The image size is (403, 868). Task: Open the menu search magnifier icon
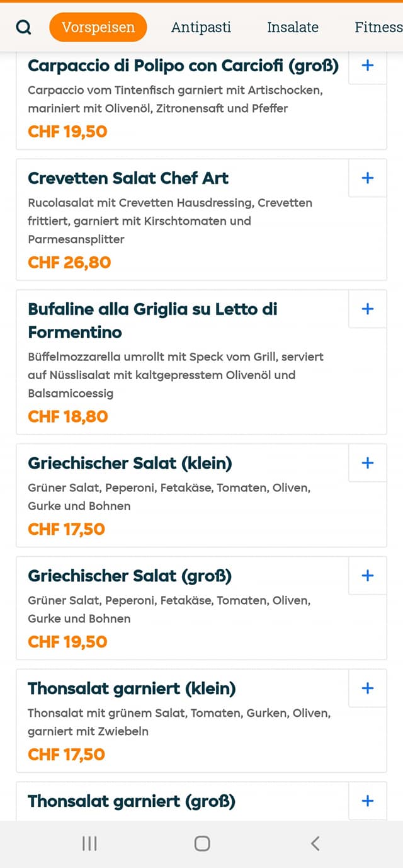point(23,28)
